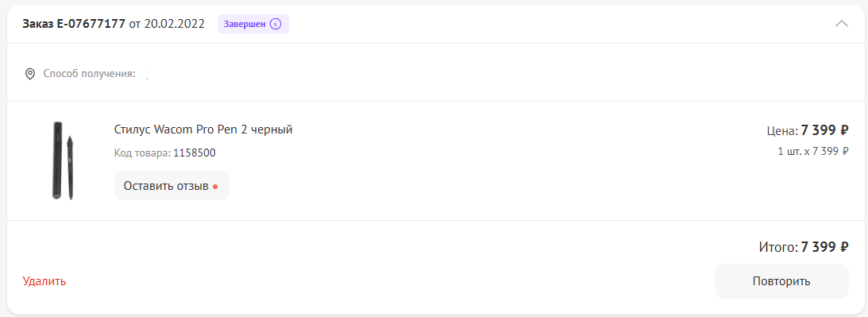Image resolution: width=868 pixels, height=317 pixels.
Task: Click the Итого 7 399 ₽ total
Action: [804, 247]
